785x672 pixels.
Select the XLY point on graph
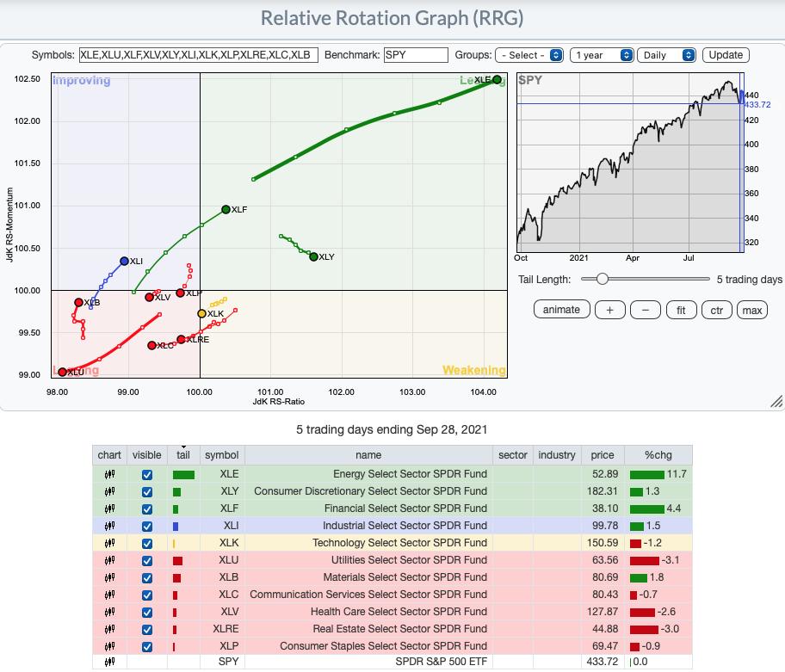click(x=313, y=256)
